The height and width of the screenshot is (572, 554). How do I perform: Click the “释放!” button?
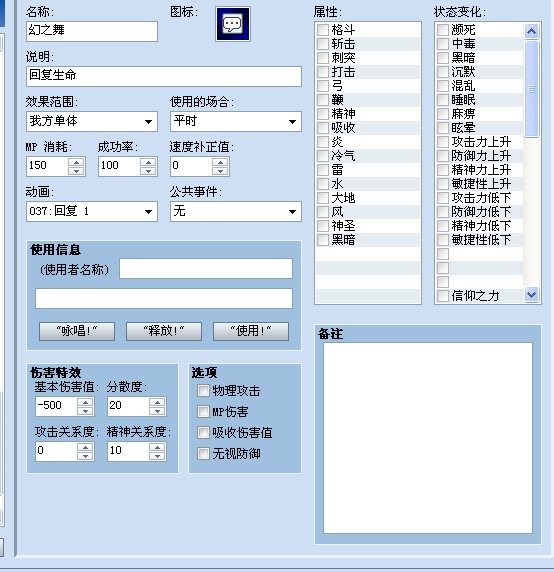(164, 331)
